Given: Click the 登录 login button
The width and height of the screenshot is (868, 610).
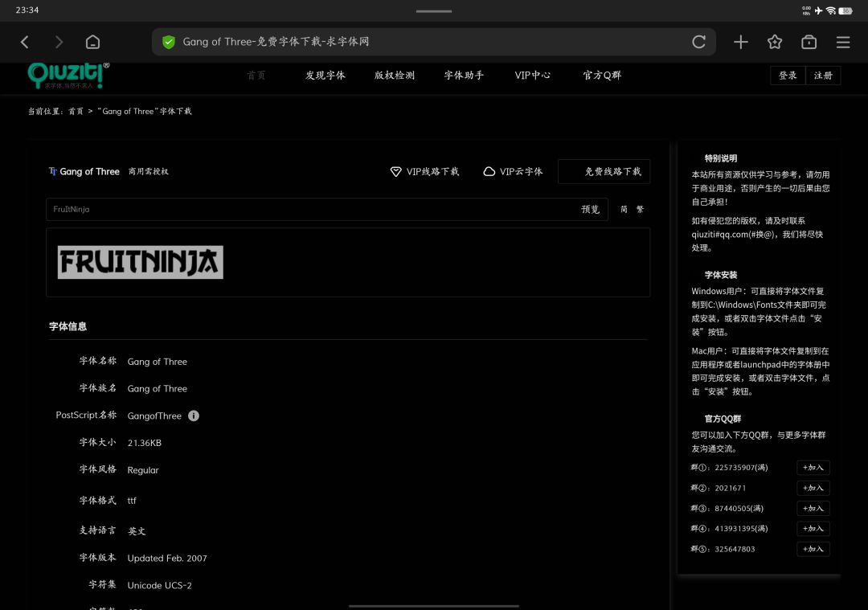Looking at the screenshot, I should [x=788, y=76].
